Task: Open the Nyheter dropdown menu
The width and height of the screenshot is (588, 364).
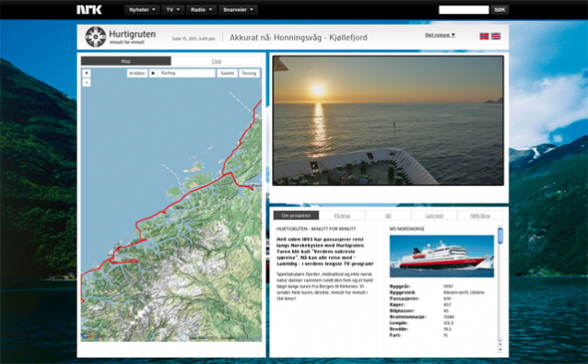Action: click(x=142, y=10)
